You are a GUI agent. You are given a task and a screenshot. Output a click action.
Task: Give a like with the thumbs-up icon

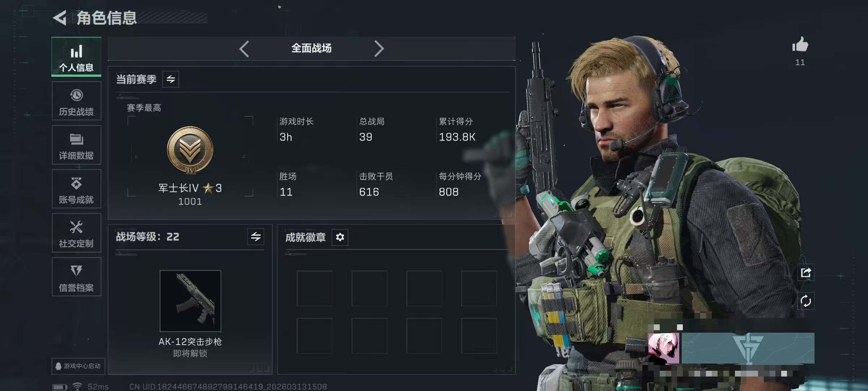point(800,45)
